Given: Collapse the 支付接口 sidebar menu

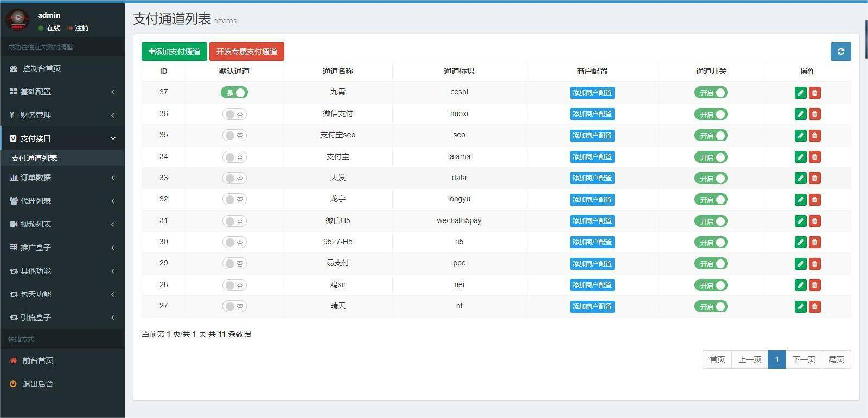Looking at the screenshot, I should coord(62,138).
